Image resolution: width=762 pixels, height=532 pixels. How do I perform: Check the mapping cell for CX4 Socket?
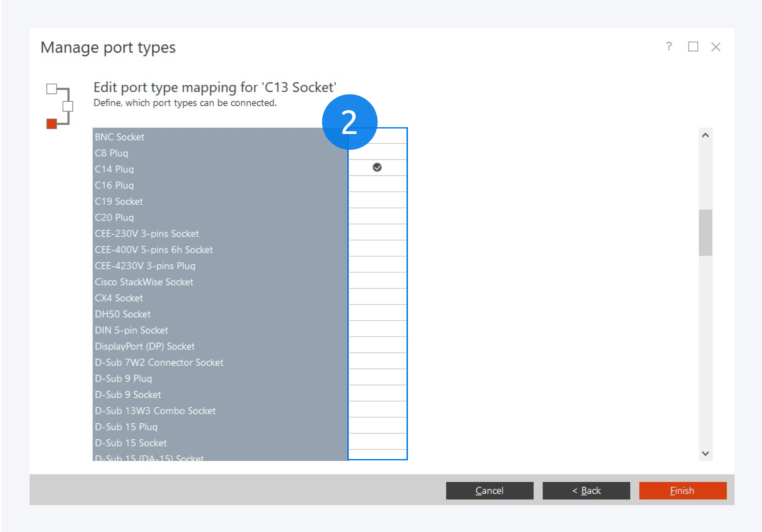coord(377,297)
